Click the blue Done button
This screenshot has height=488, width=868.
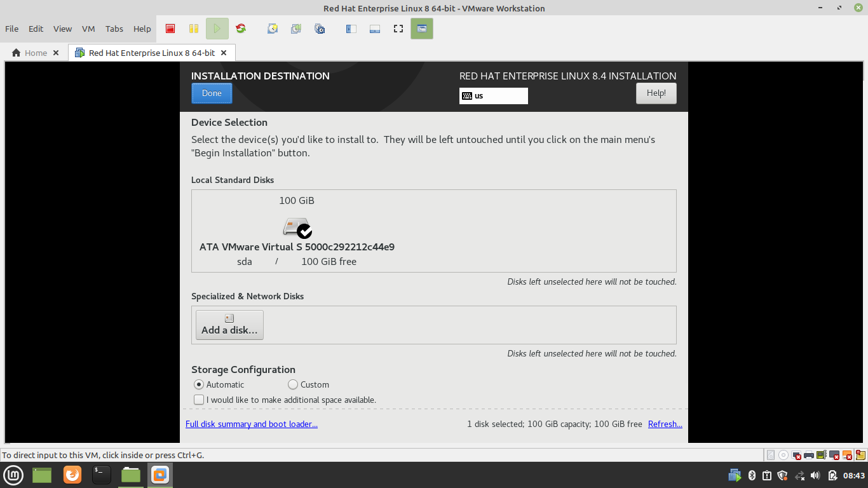pos(212,93)
